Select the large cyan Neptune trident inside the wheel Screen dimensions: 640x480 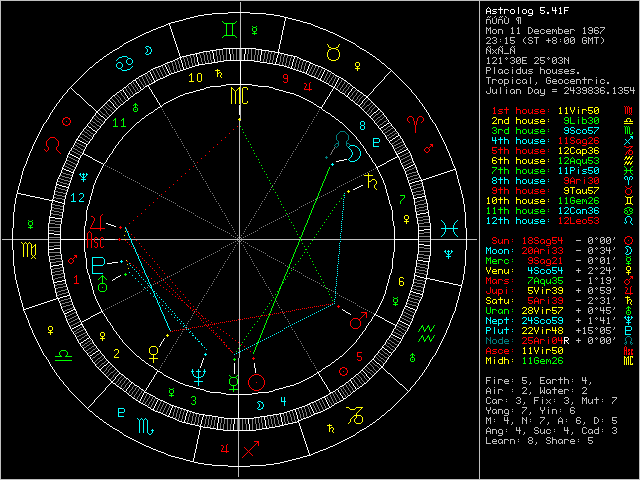(x=198, y=377)
